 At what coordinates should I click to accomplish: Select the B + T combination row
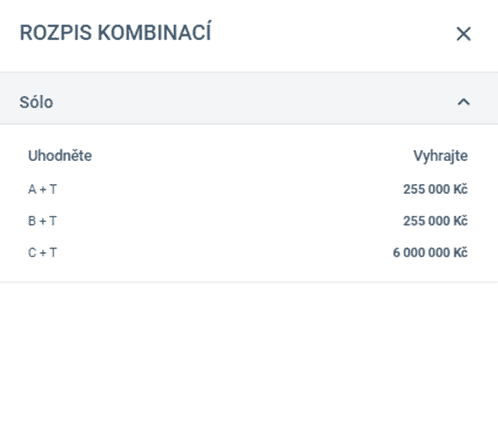(x=248, y=221)
